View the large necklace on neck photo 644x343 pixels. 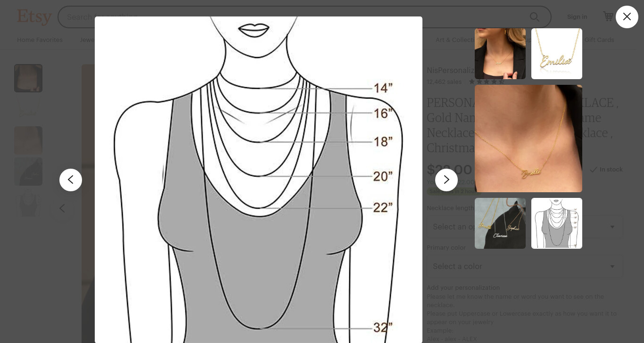point(528,139)
